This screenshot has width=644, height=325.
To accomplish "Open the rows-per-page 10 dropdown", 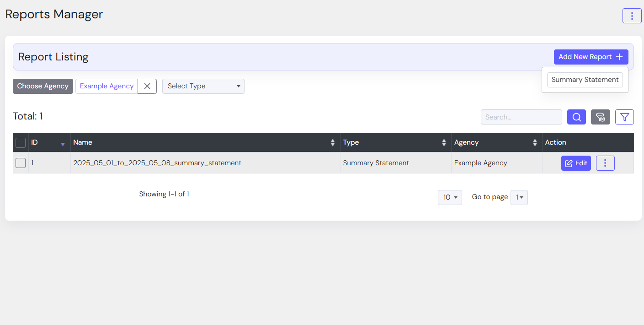I will point(450,197).
